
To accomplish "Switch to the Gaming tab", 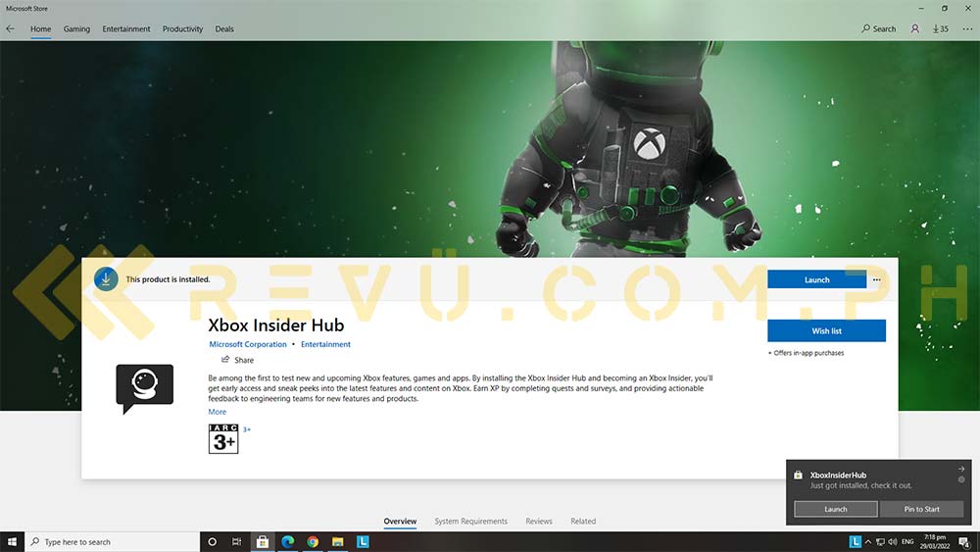I will point(76,28).
